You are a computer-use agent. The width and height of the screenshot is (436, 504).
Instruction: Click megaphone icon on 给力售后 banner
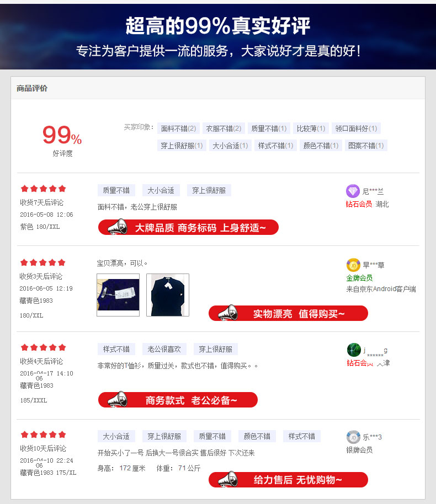coord(228,479)
